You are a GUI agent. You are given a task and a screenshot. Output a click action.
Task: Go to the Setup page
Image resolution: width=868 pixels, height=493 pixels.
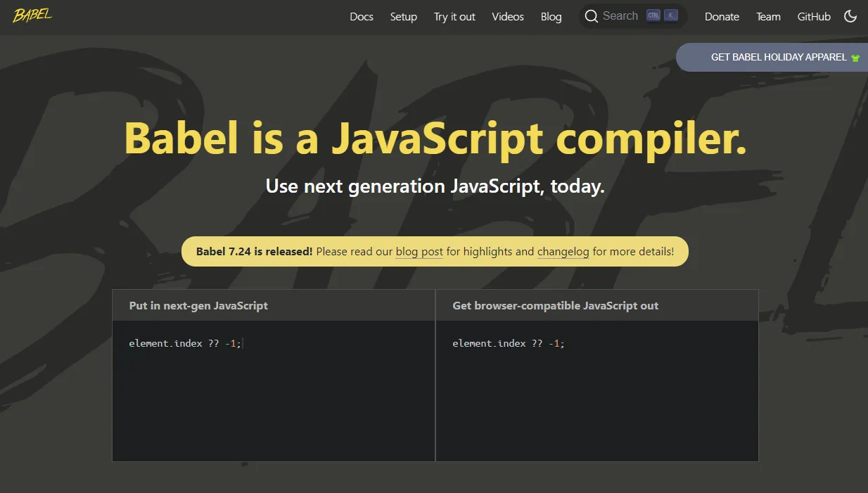point(404,17)
